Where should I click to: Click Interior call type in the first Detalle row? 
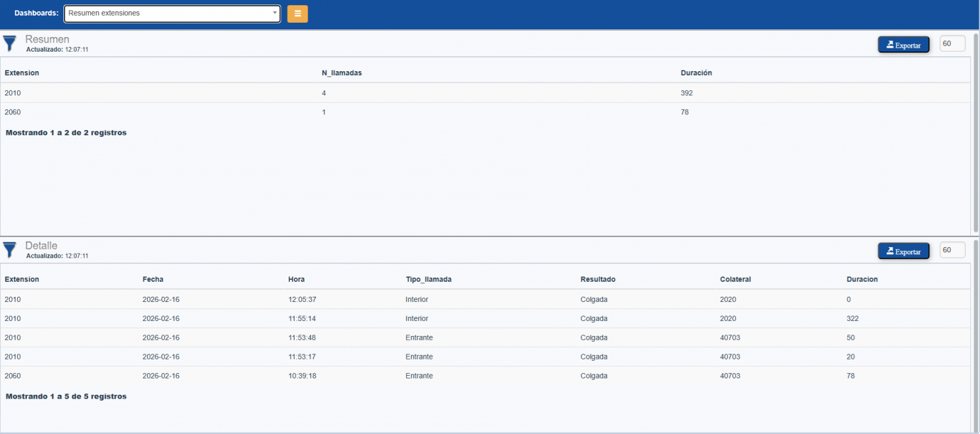[x=417, y=299]
